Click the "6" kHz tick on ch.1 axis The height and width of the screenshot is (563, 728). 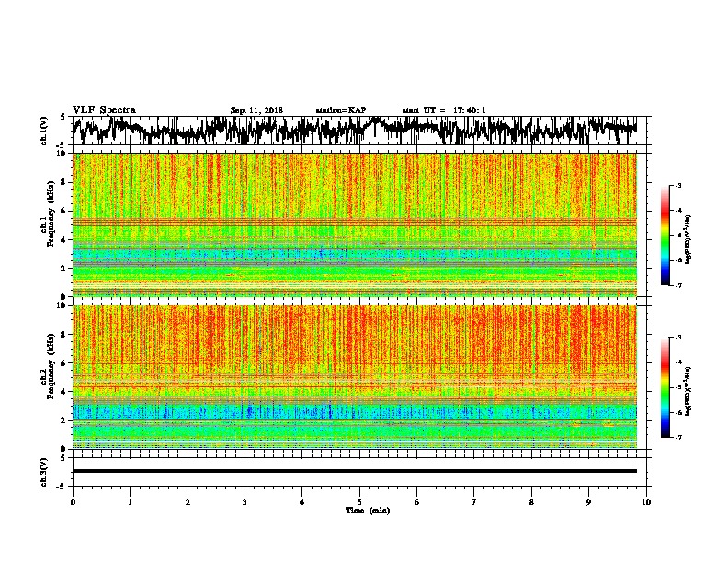point(64,211)
